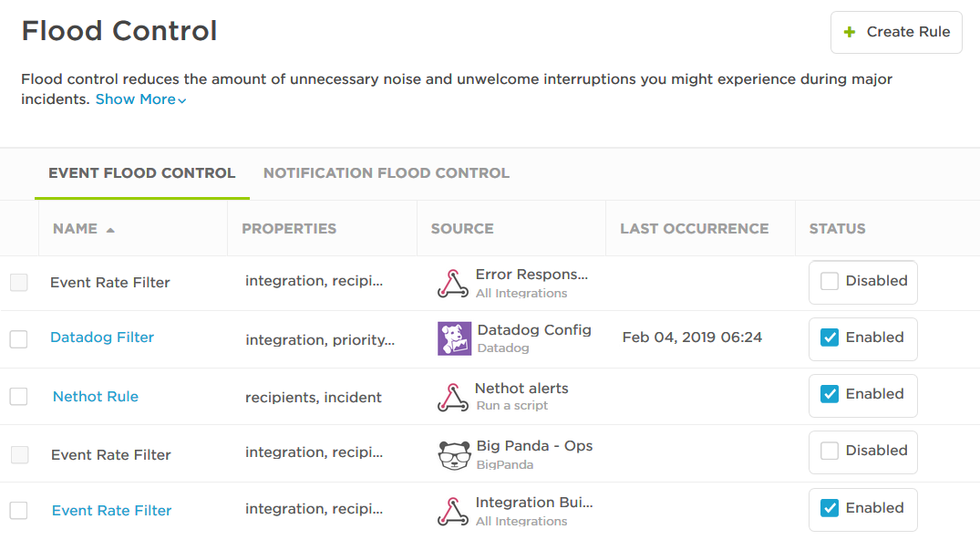Click the Error Response webhook icon
Image resolution: width=980 pixels, height=540 pixels.
453,284
